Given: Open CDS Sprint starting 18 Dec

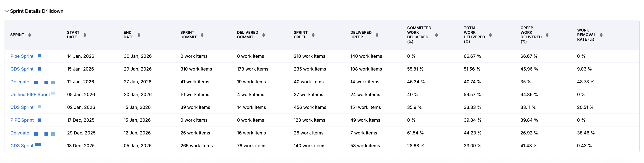Looking at the screenshot, I should point(22,146).
